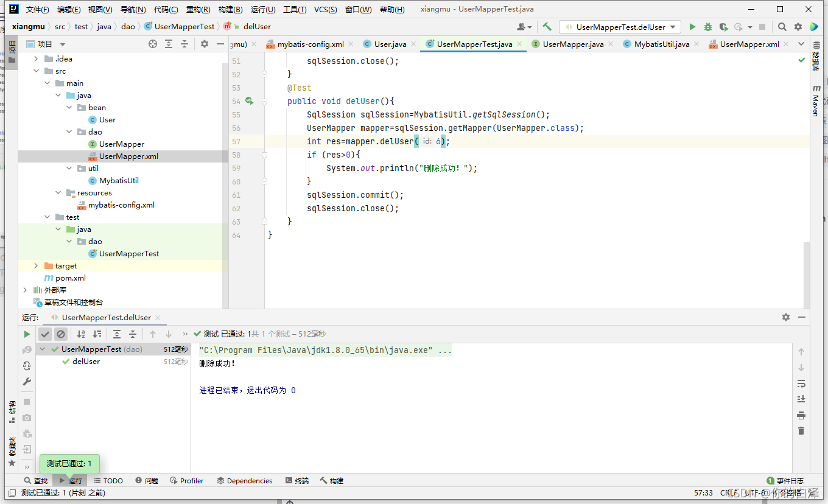This screenshot has width=828, height=504.
Task: Collapse all nodes in project panel
Action: click(184, 44)
